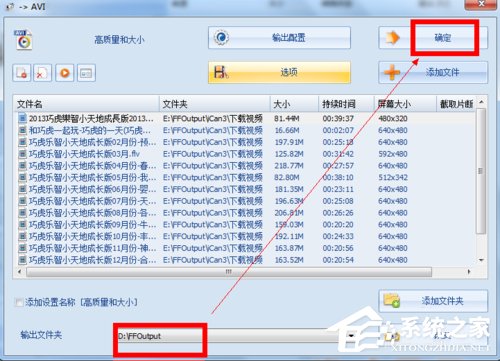
Task: Click the file icon of the 09月份 row
Action: tap(22, 224)
